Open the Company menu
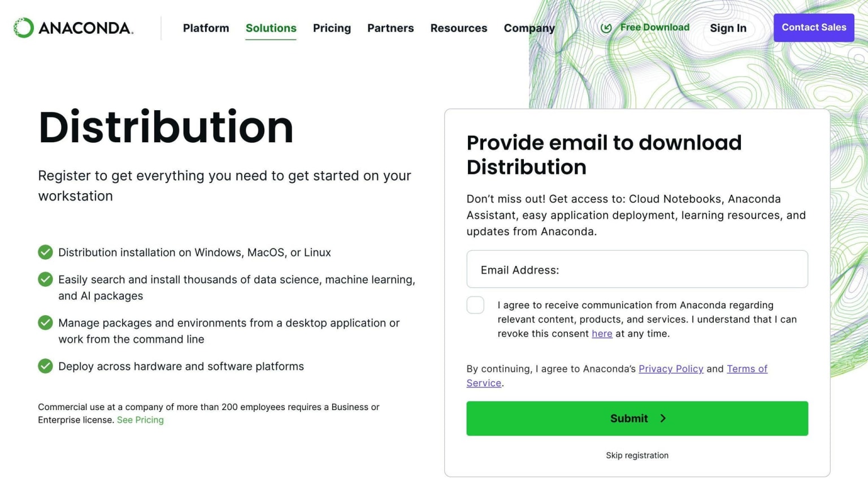Viewport: 868px width, 488px height. tap(530, 28)
